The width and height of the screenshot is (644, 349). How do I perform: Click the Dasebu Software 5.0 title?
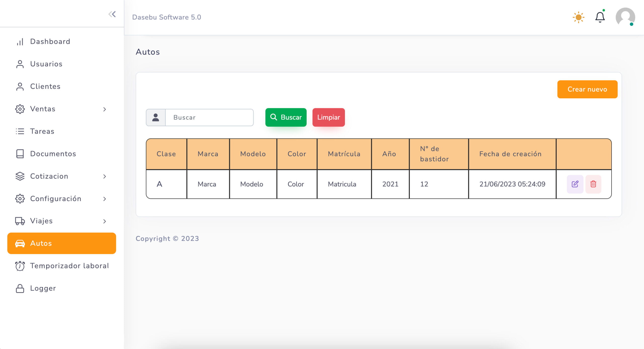coord(167,17)
